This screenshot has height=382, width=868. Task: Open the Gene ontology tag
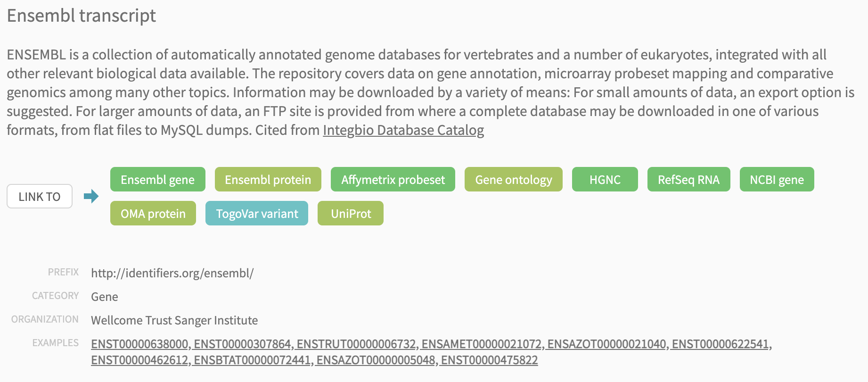(514, 179)
